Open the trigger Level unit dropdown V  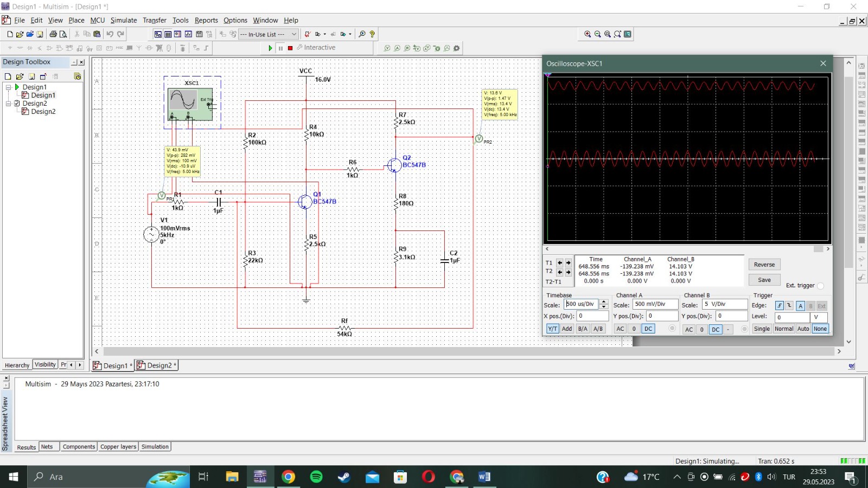coord(819,318)
